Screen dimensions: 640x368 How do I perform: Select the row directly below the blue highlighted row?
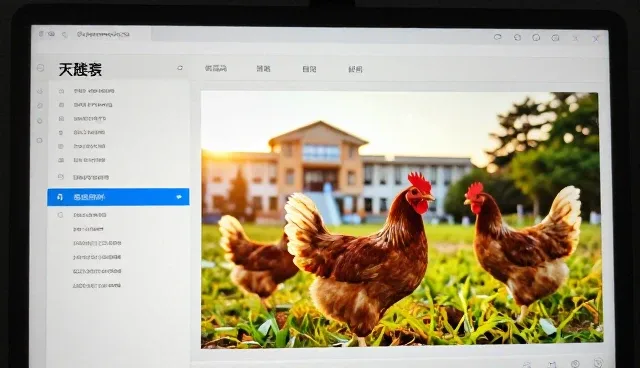pyautogui.click(x=90, y=215)
